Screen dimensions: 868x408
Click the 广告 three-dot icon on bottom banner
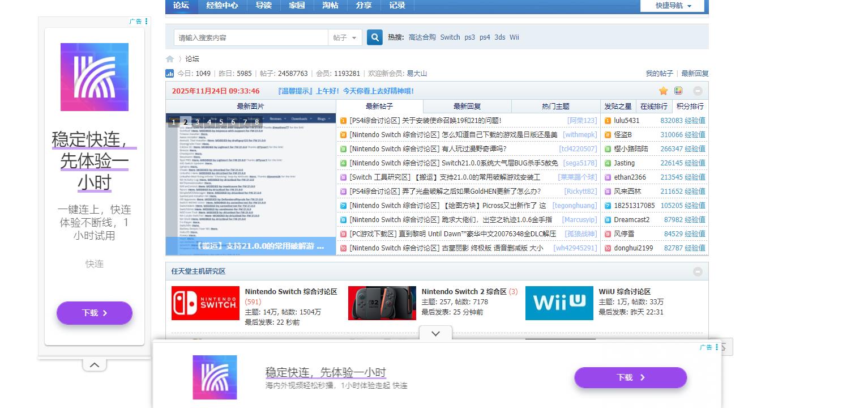716,347
